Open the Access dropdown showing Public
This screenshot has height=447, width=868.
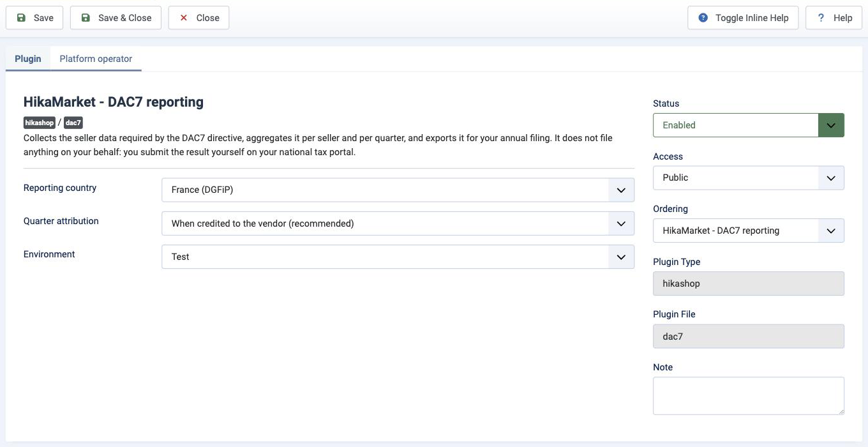tap(748, 178)
